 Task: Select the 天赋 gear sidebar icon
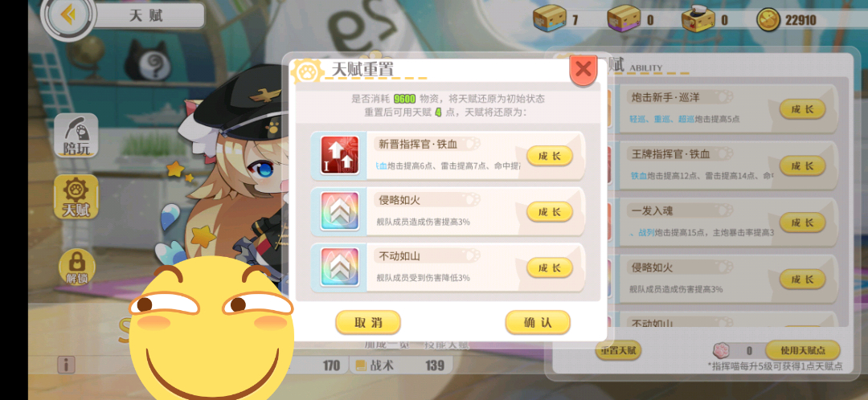tap(76, 197)
